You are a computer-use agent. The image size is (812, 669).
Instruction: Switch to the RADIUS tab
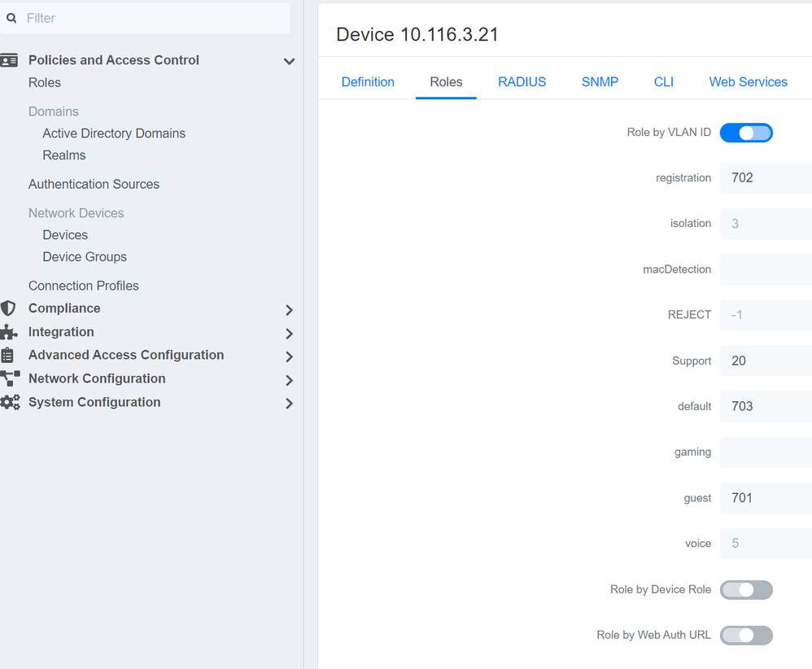(x=522, y=82)
